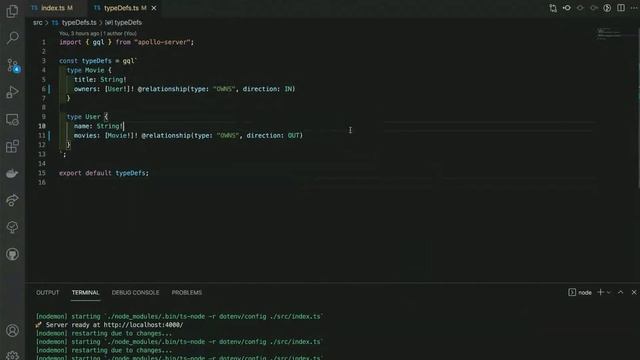The image size is (640, 360).
Task: Click the second circular arrow icon in the editor toolbar
Action: tap(593, 8)
